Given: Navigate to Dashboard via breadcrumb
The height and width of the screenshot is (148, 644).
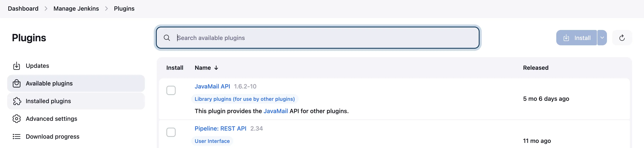Looking at the screenshot, I should point(23,8).
